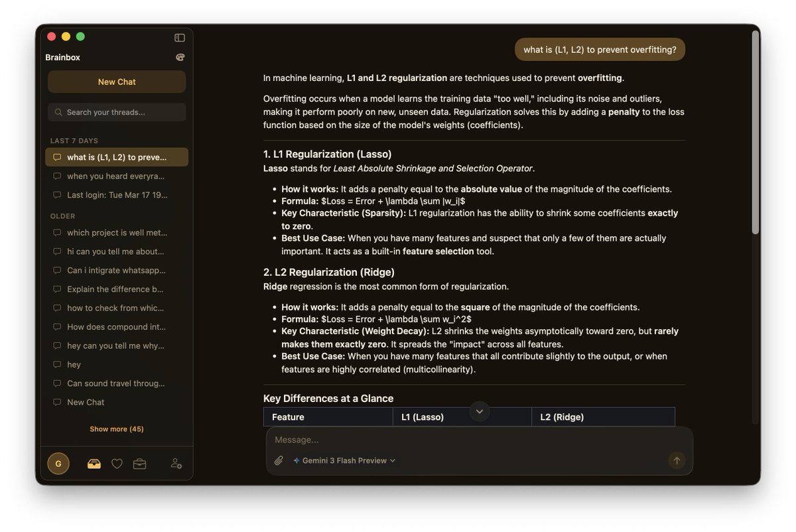Click heading 'Key Differences at a Glance'
The width and height of the screenshot is (796, 532).
[x=328, y=398]
